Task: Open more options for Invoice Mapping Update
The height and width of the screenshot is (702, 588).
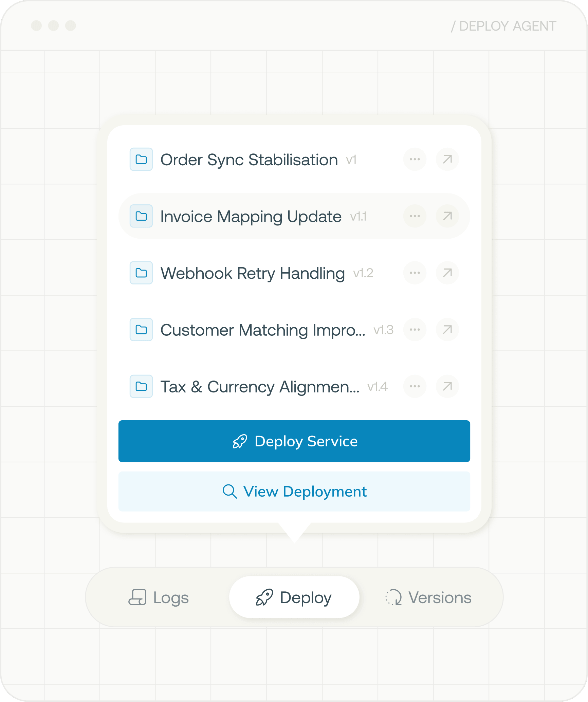Action: coord(415,216)
